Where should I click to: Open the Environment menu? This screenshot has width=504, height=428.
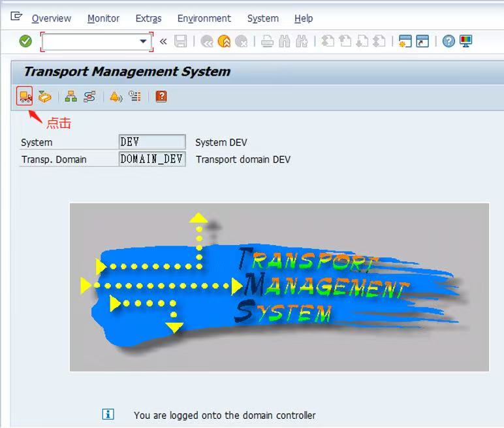204,19
